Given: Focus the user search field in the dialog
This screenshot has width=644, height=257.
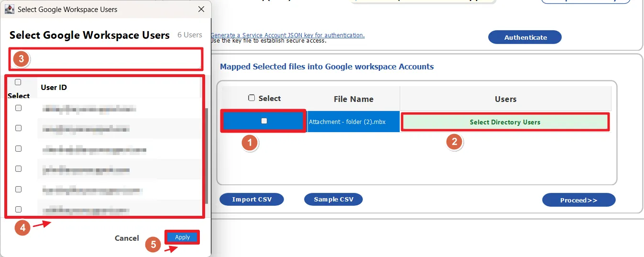Looking at the screenshot, I should 105,59.
